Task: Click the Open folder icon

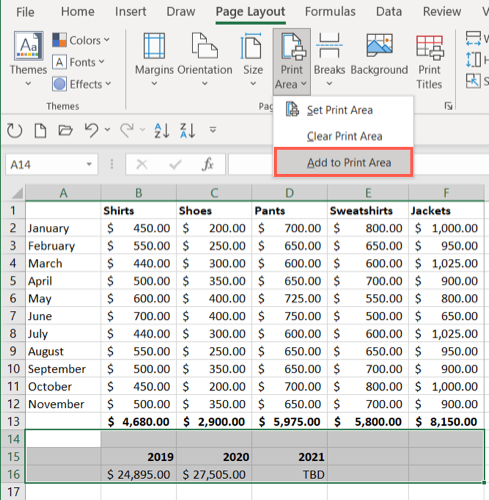Action: coord(65,130)
